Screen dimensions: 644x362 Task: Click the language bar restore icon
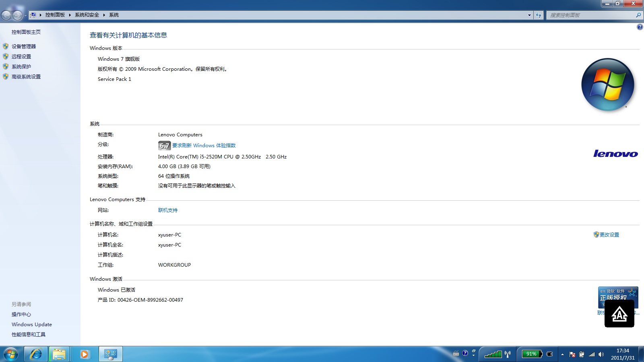(x=474, y=351)
